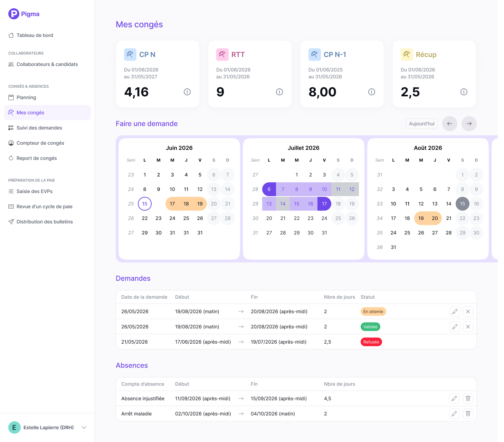
Task: Delete the Arrêt maladie absence
Action: pyautogui.click(x=468, y=414)
